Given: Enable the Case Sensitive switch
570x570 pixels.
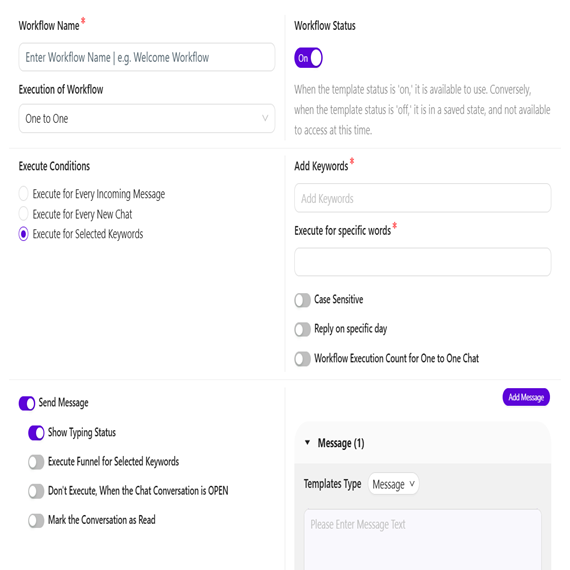Looking at the screenshot, I should pos(302,300).
